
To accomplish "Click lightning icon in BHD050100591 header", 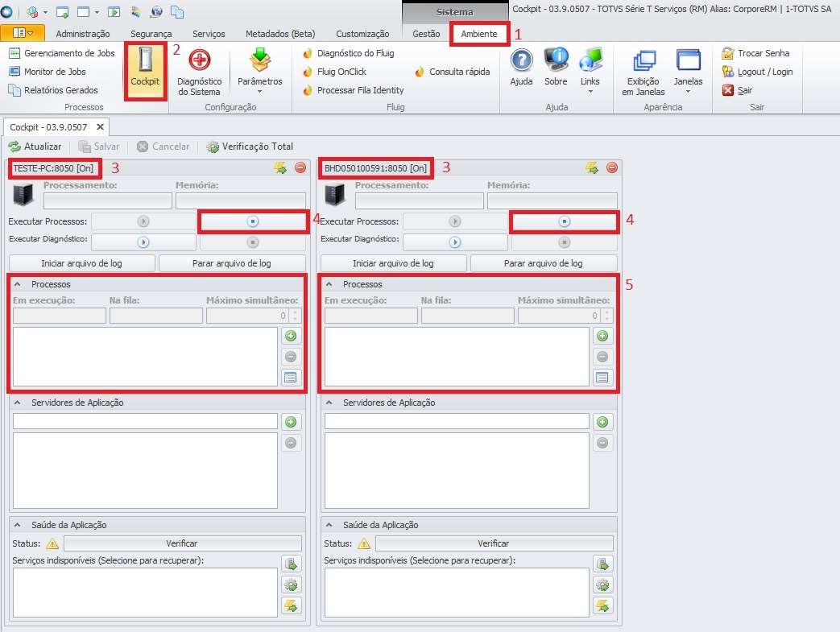I will click(x=591, y=167).
